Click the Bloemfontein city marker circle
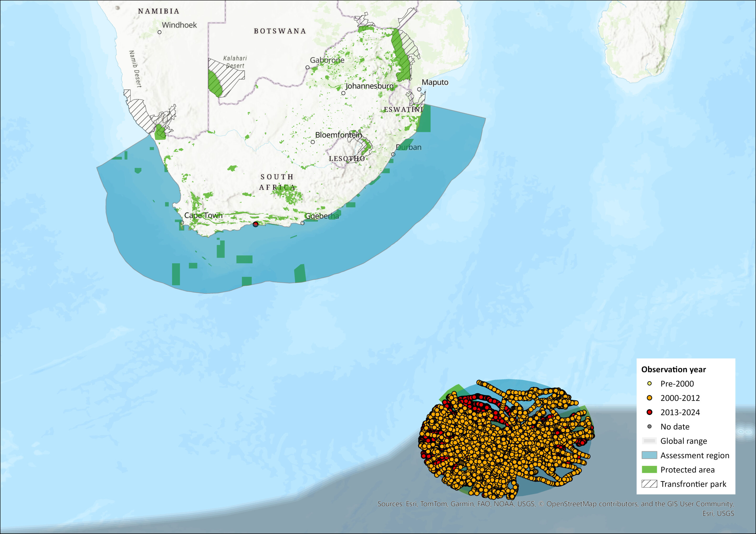This screenshot has width=756, height=534. click(312, 142)
